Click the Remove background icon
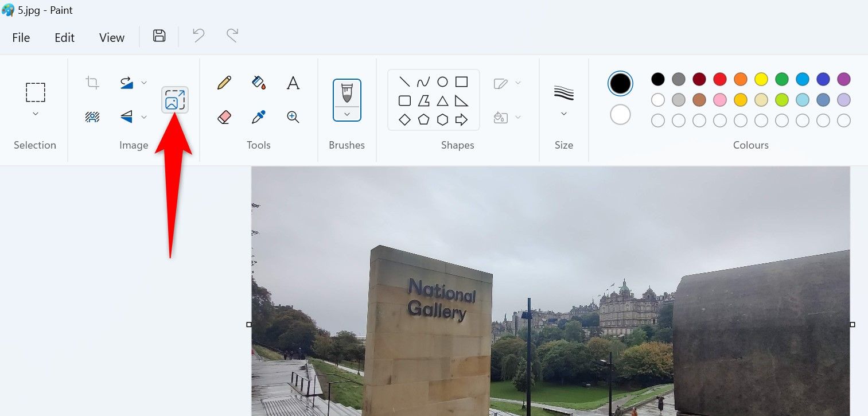The width and height of the screenshot is (868, 416). [x=92, y=117]
